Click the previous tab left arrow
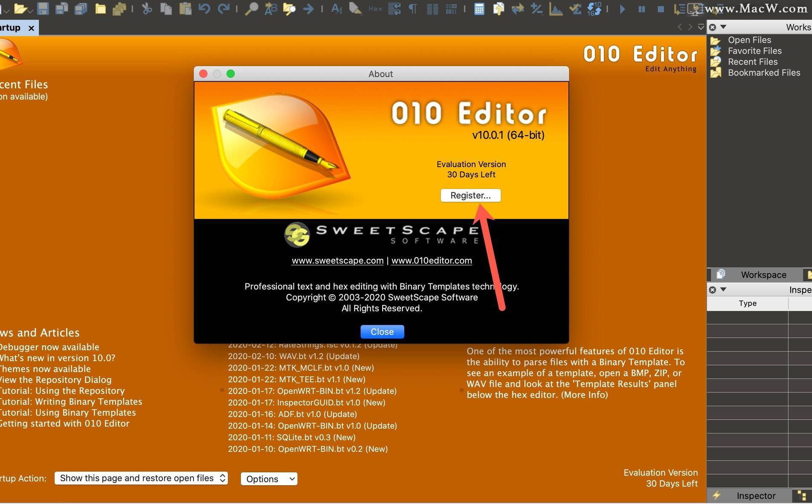The height and width of the screenshot is (504, 812). click(x=679, y=27)
